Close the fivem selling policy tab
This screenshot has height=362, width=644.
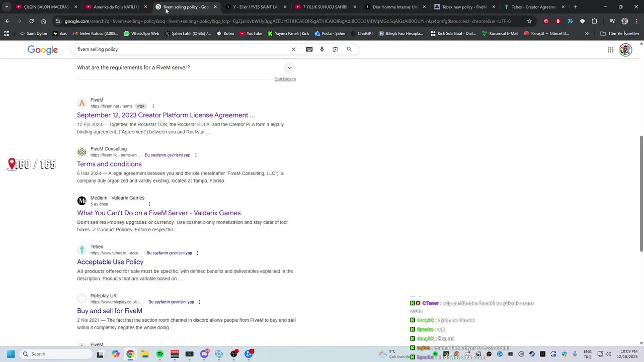coord(215,7)
